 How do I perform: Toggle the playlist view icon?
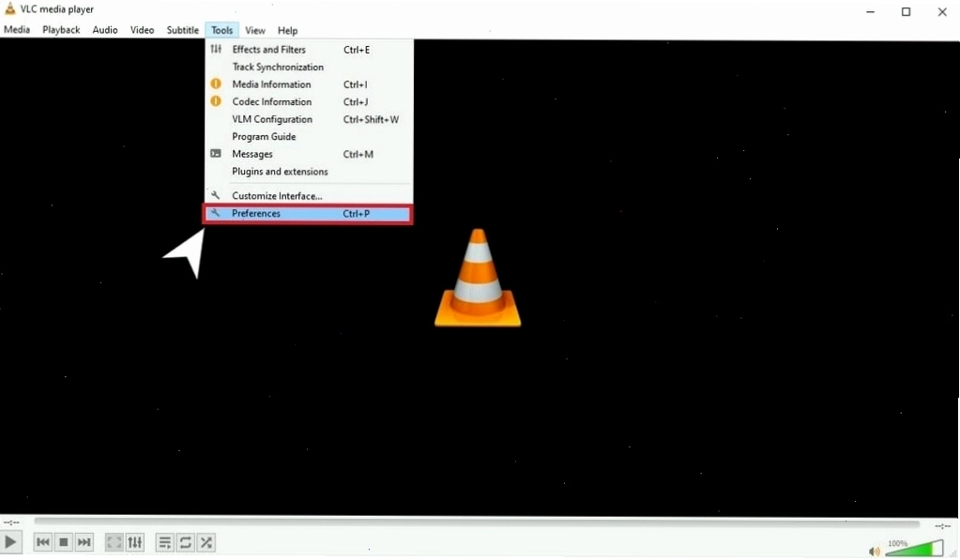165,542
